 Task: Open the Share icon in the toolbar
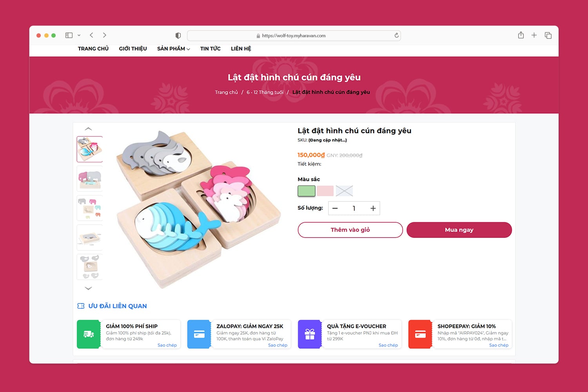point(521,35)
